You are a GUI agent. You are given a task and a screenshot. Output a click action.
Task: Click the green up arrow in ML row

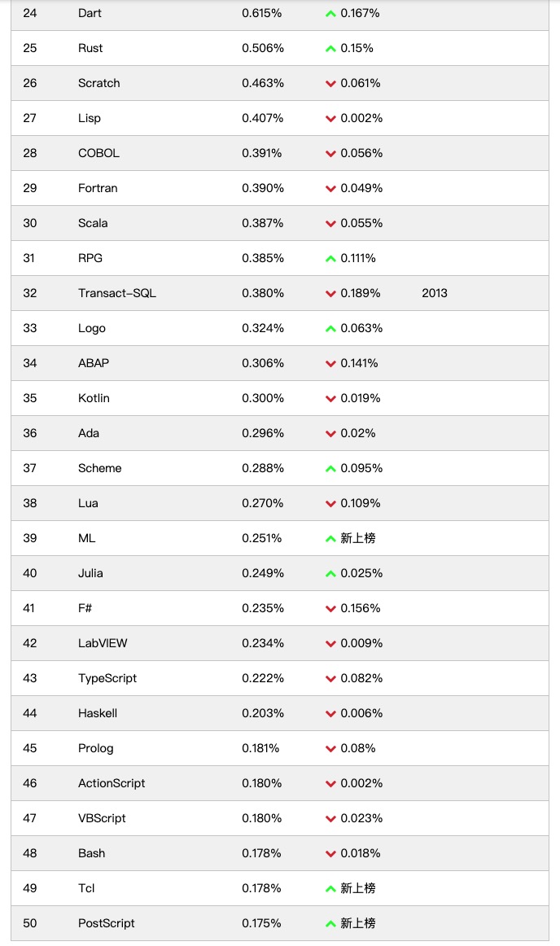coord(330,538)
